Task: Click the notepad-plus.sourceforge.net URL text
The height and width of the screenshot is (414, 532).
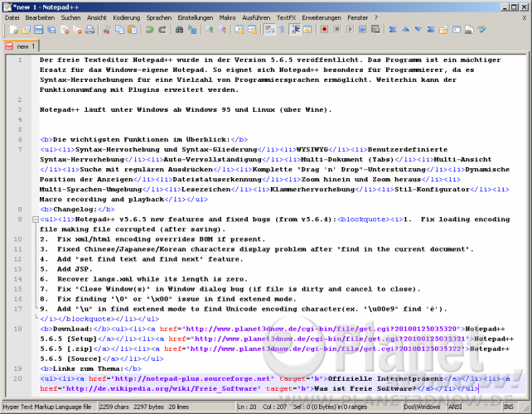Action: click(193, 378)
